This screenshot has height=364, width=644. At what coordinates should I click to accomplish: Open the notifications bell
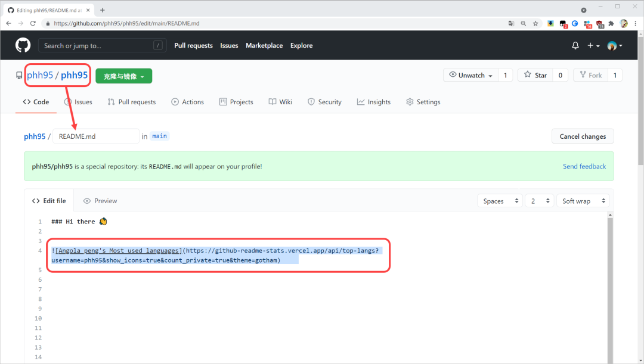point(575,45)
